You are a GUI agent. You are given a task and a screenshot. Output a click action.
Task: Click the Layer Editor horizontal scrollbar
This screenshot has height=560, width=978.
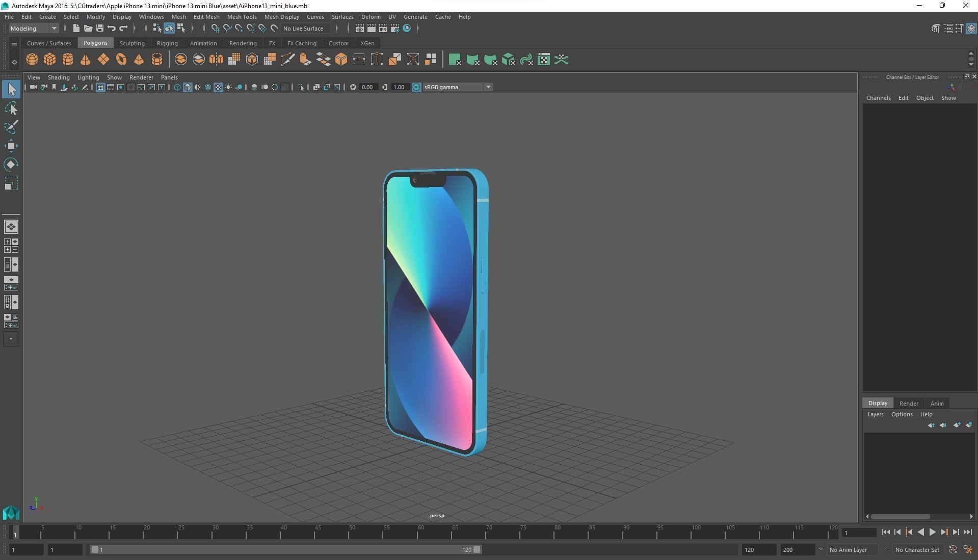(x=900, y=517)
